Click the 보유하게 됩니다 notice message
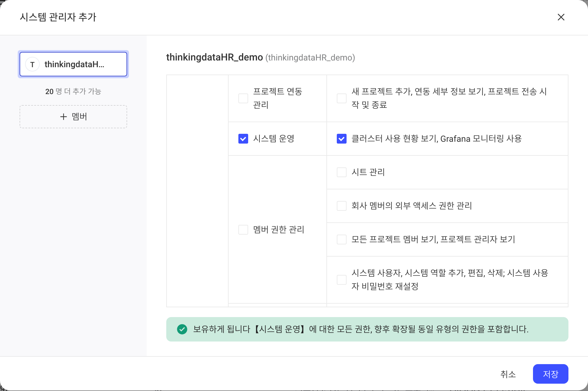The width and height of the screenshot is (588, 391). point(361,329)
